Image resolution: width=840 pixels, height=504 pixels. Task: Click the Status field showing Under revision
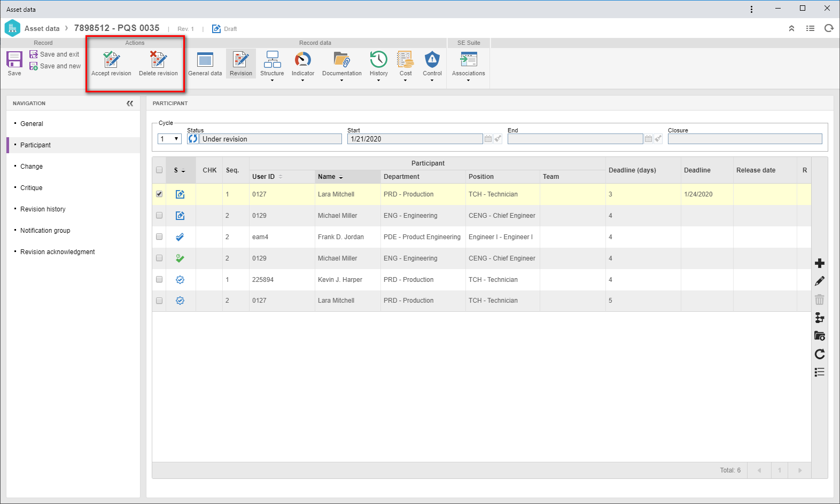271,139
